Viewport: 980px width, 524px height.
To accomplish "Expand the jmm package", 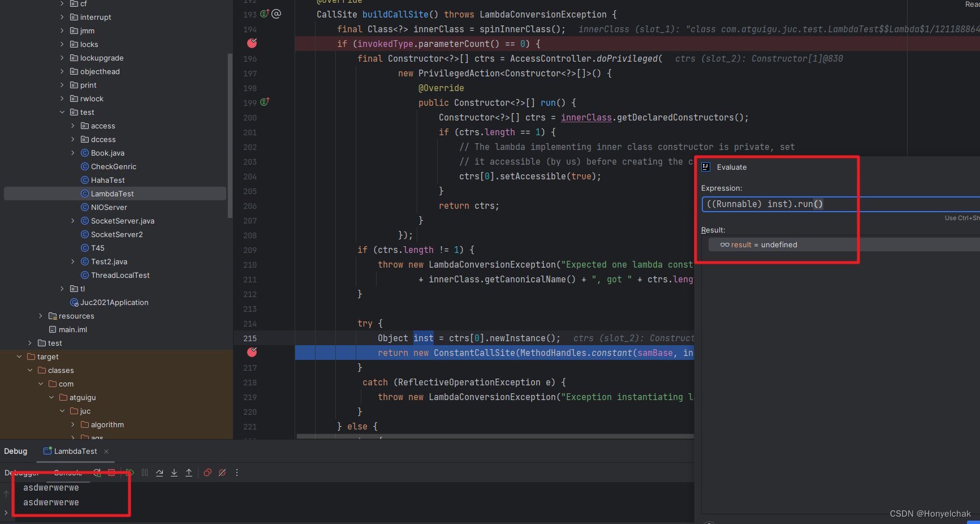I will point(62,31).
